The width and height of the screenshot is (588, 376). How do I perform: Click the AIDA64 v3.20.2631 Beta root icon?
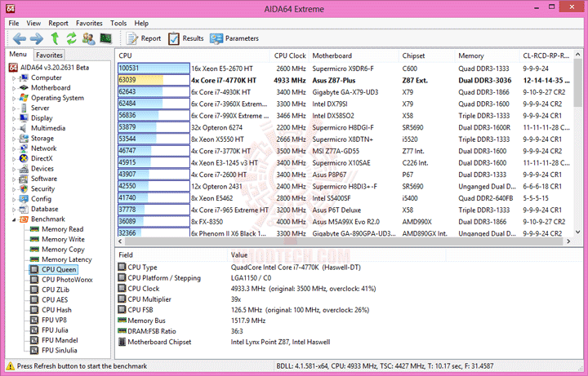pyautogui.click(x=13, y=68)
